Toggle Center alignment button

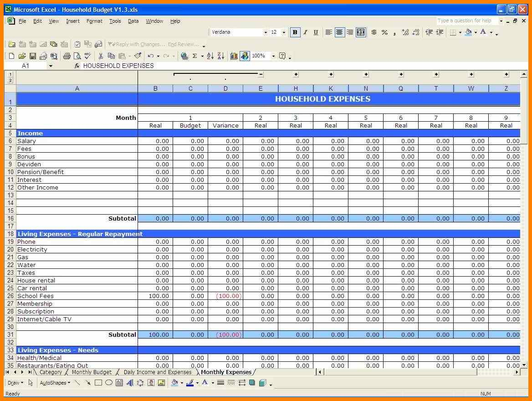339,32
